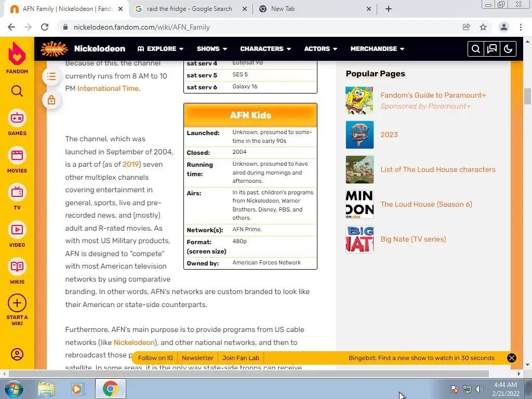Screen dimensions: 532x399
Task: Toggle dark mode moon icon
Action: pyautogui.click(x=508, y=49)
